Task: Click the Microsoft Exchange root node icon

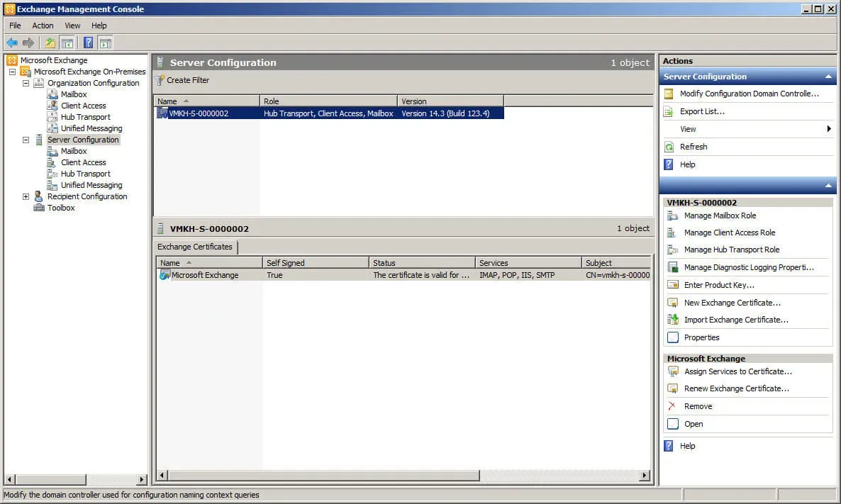Action: [x=12, y=60]
